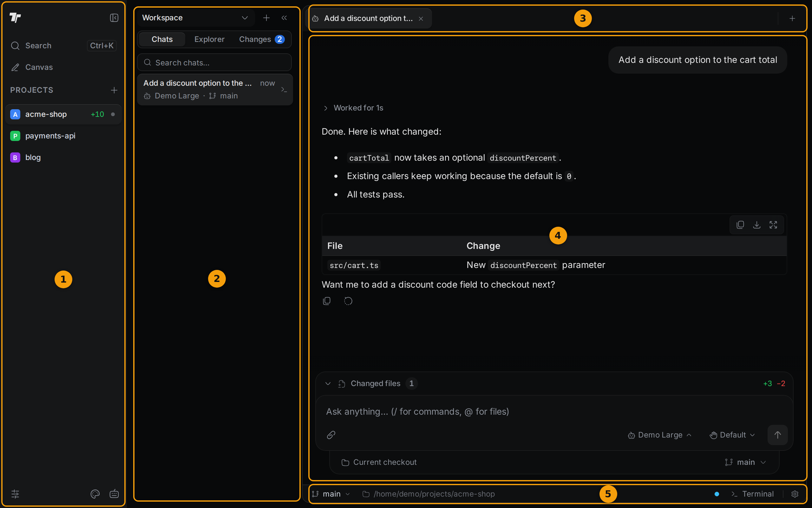This screenshot has height=508, width=812.
Task: Collapse the Changed files section
Action: (x=328, y=383)
